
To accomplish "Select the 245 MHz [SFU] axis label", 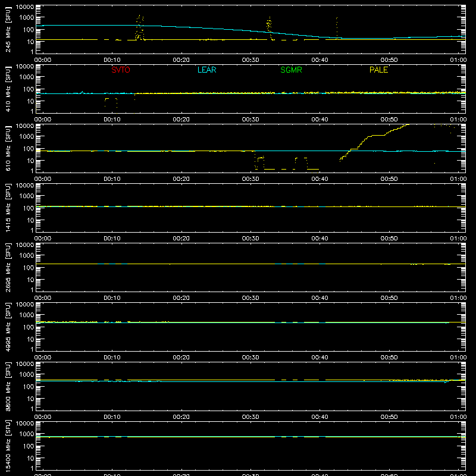I will 8,30.
